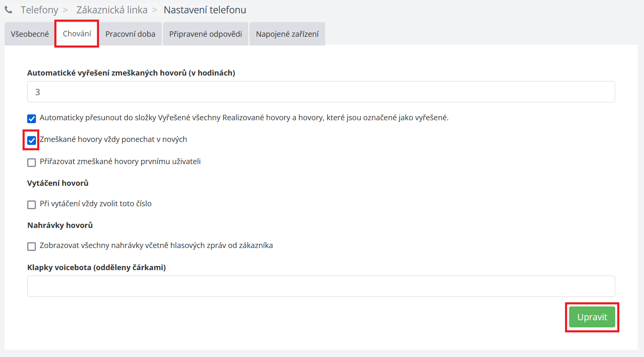Open the Pracovní doba tab
This screenshot has height=357, width=644.
[130, 34]
